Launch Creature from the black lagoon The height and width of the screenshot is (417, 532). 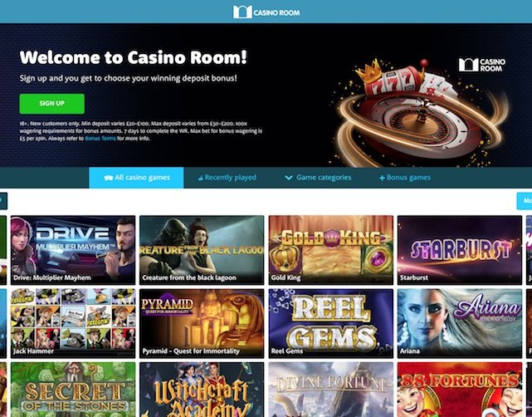(202, 250)
